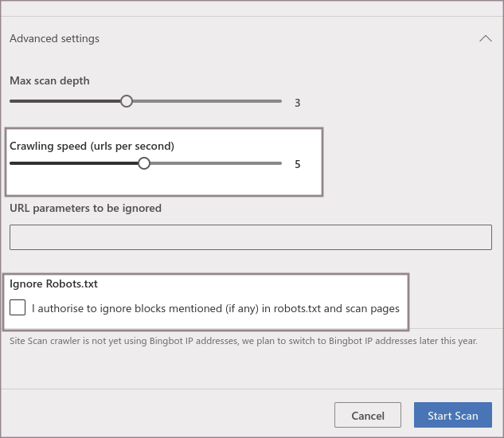
Task: Click the Max scan depth value 3
Action: (297, 103)
